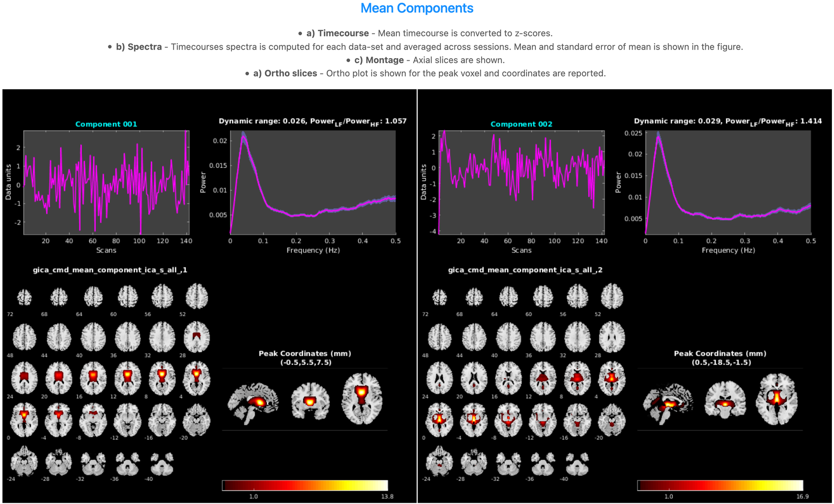Click the Component 002 title
834x504 pixels.
coord(521,124)
